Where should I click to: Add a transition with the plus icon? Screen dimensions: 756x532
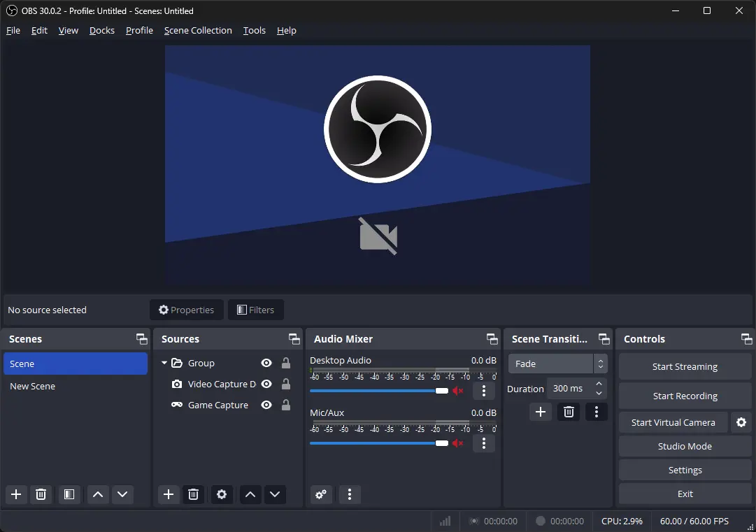click(541, 412)
